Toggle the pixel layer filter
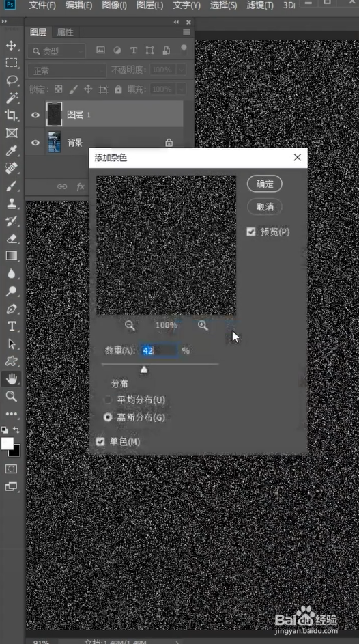Viewport: 359px width, 644px height. pyautogui.click(x=100, y=50)
